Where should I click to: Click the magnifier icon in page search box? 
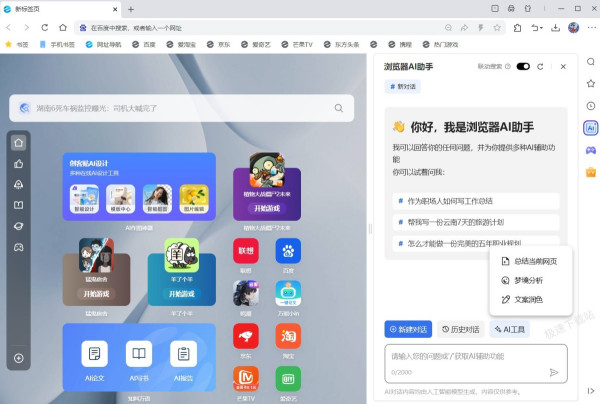coord(339,108)
